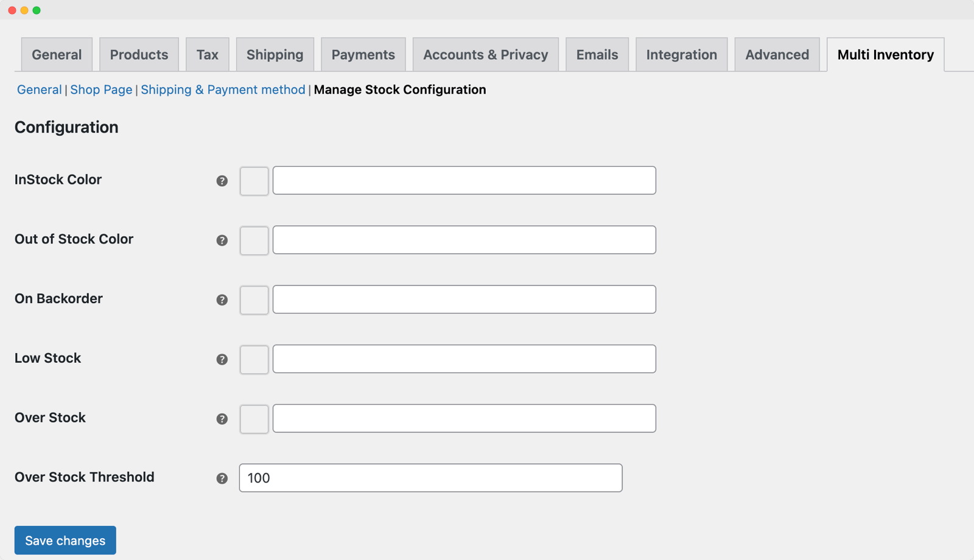Select the On Backorder color swatch
Screen dimensions: 974x560
coord(254,300)
